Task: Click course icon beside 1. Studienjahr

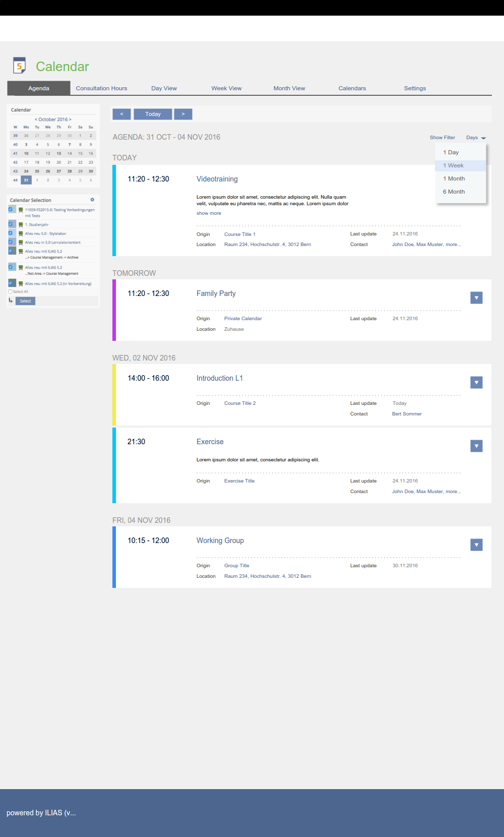Action: [x=21, y=224]
